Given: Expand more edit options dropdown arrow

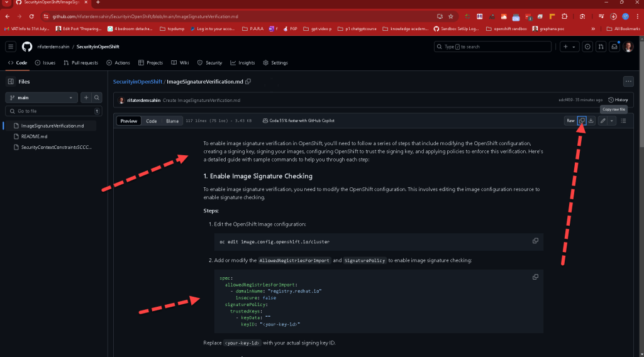Looking at the screenshot, I should [611, 121].
